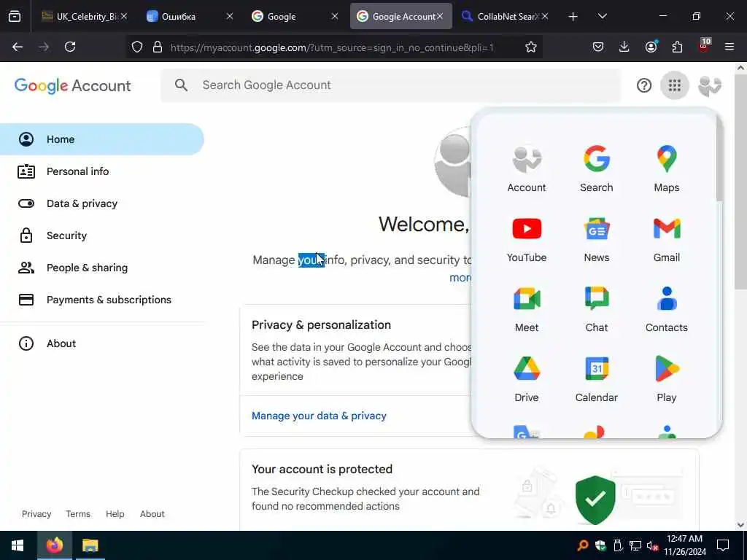Click the page vertical scrollbar

(x=740, y=181)
